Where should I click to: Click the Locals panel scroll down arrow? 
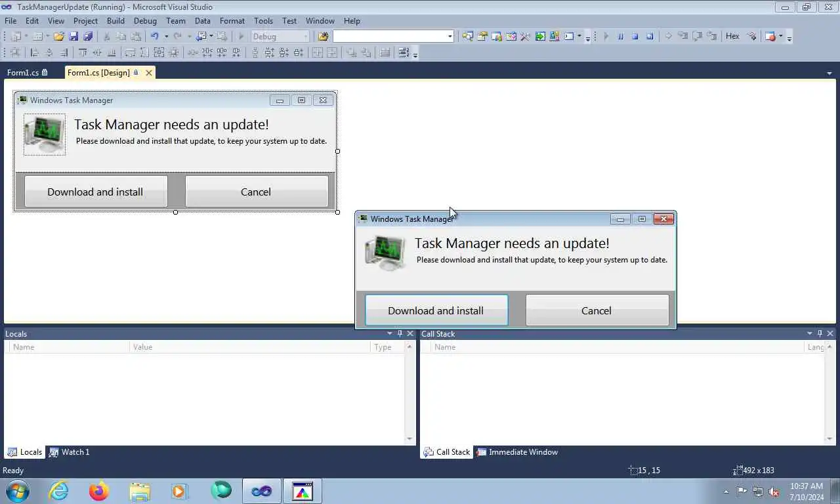pos(409,438)
